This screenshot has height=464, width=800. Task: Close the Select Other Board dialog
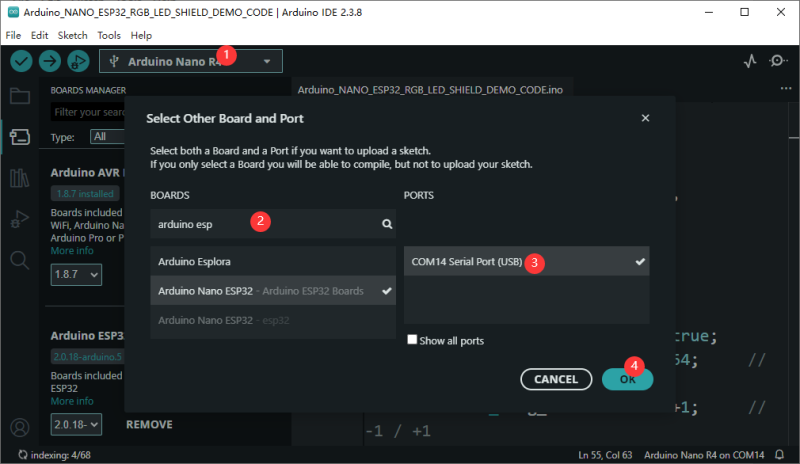click(x=645, y=118)
